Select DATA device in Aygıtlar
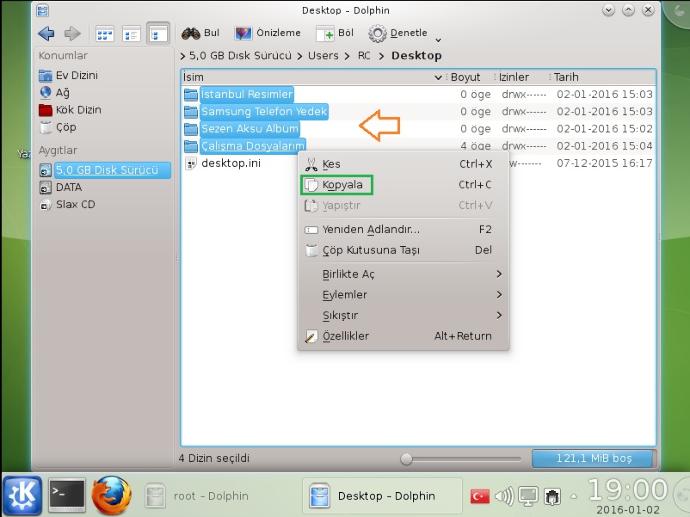Screen dimensions: 690x517 [61, 187]
